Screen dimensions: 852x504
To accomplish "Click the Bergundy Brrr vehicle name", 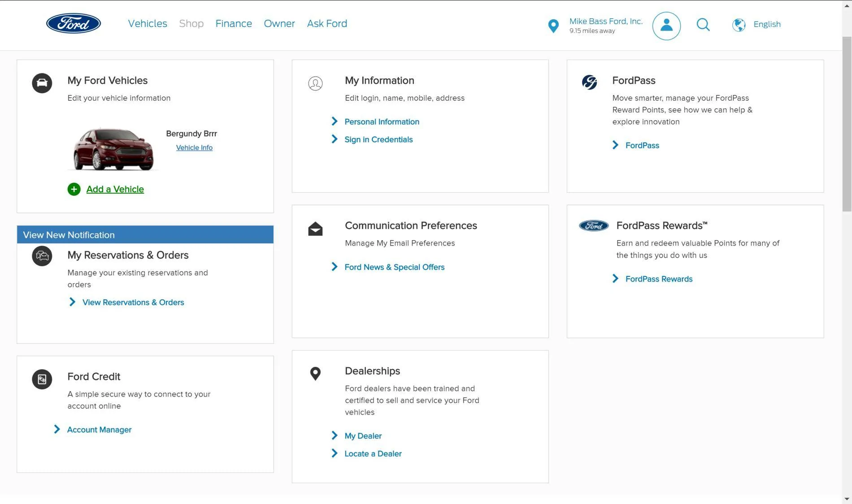I will point(191,134).
